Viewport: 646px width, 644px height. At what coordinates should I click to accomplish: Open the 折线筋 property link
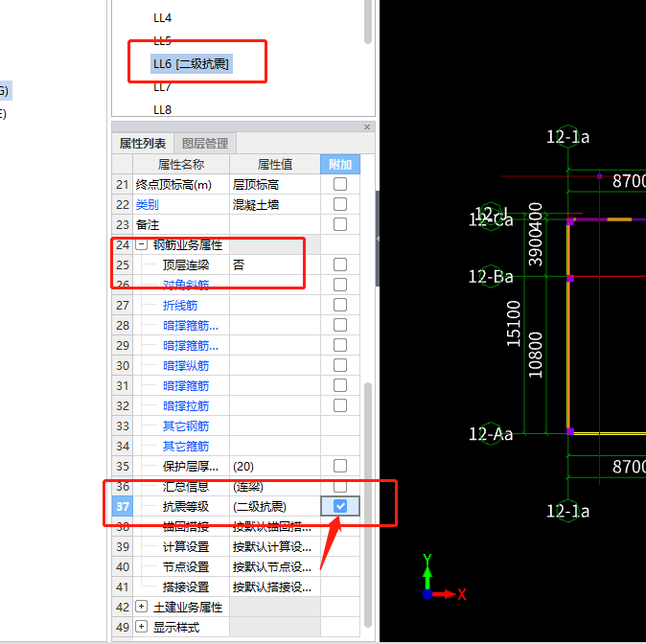coord(180,306)
